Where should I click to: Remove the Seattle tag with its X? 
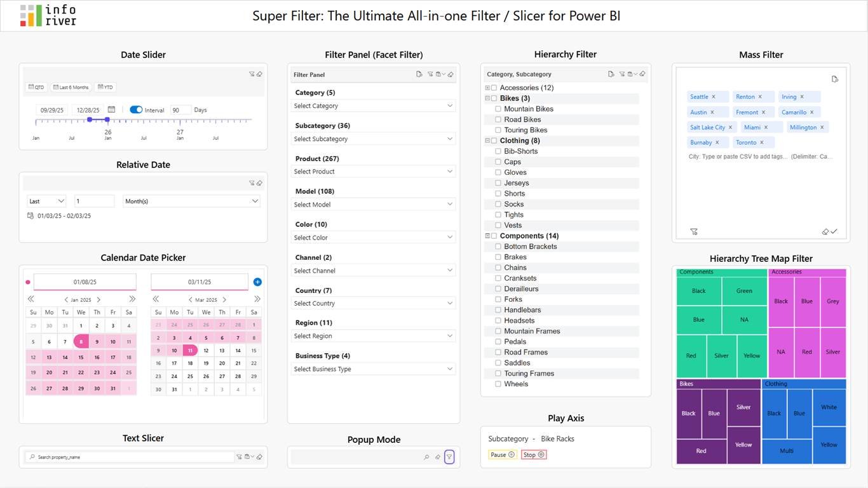tap(714, 97)
